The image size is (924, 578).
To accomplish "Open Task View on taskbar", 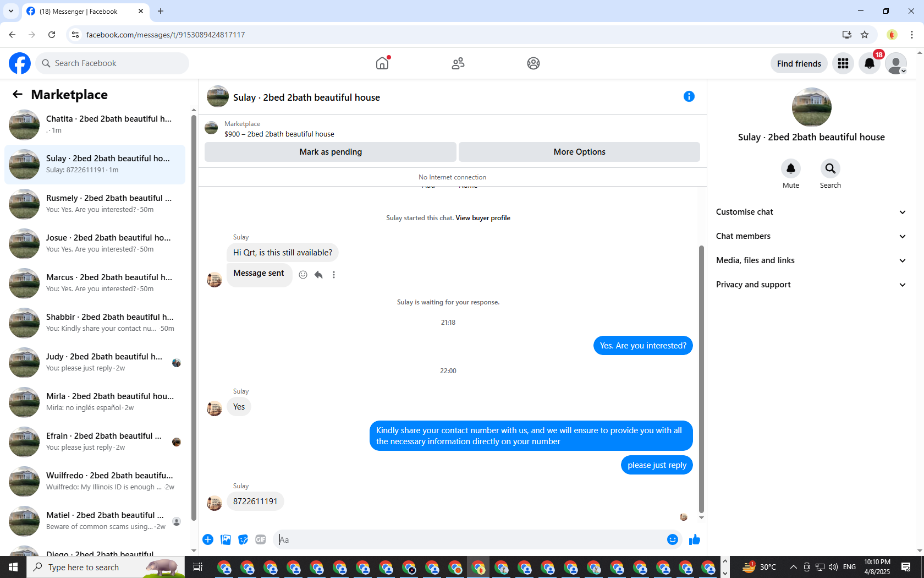I will point(198,567).
